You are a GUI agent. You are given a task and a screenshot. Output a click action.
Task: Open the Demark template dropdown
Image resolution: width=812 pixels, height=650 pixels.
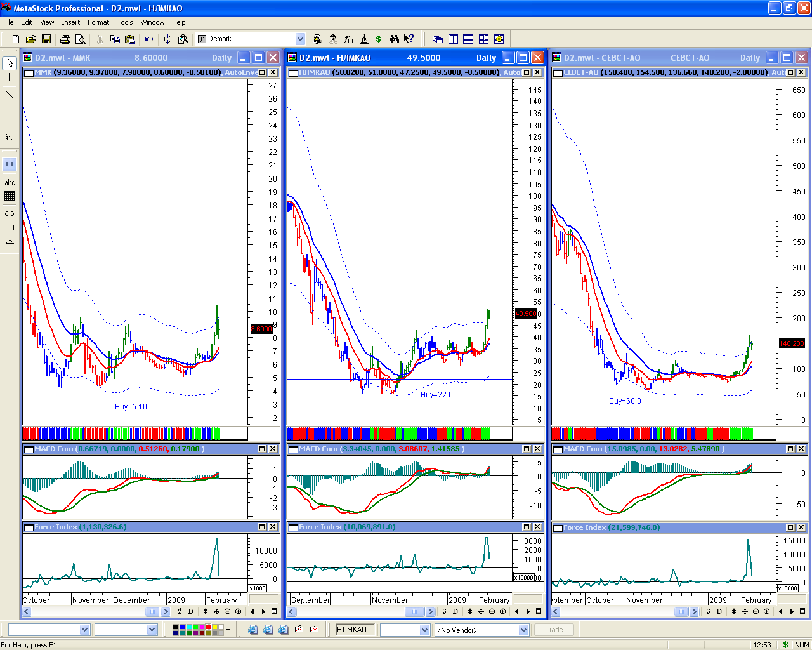coord(301,39)
